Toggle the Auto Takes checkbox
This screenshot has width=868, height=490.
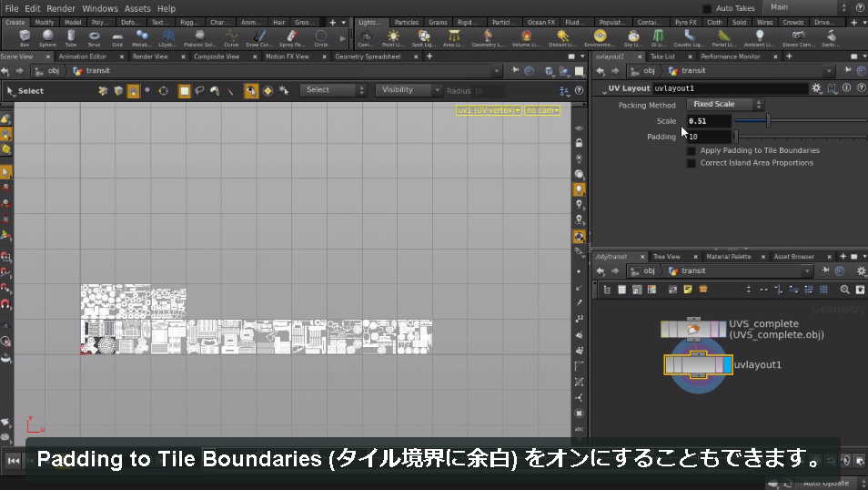pos(706,8)
